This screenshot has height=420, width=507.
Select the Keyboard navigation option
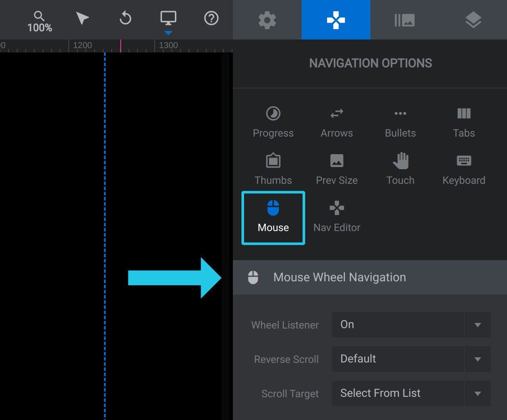(x=464, y=169)
